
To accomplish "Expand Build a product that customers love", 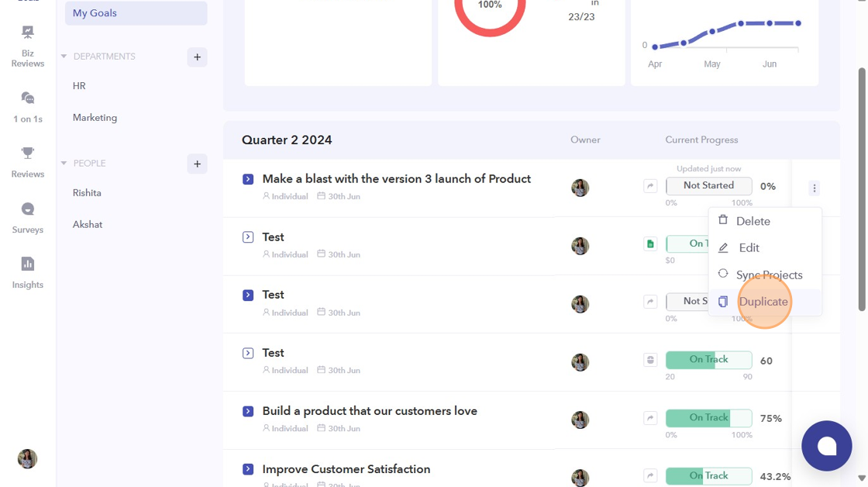I will (x=248, y=411).
